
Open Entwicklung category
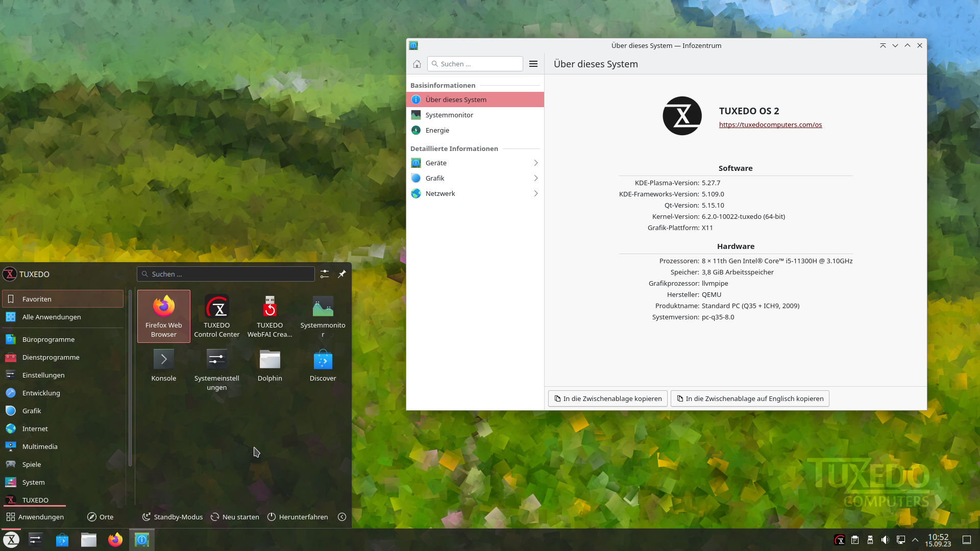(63, 393)
